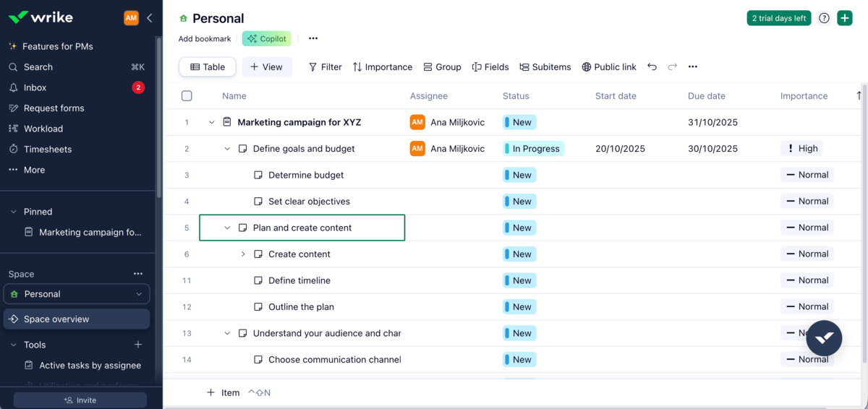Collapse the Pinned section
Image resolution: width=868 pixels, height=409 pixels.
[x=14, y=212]
